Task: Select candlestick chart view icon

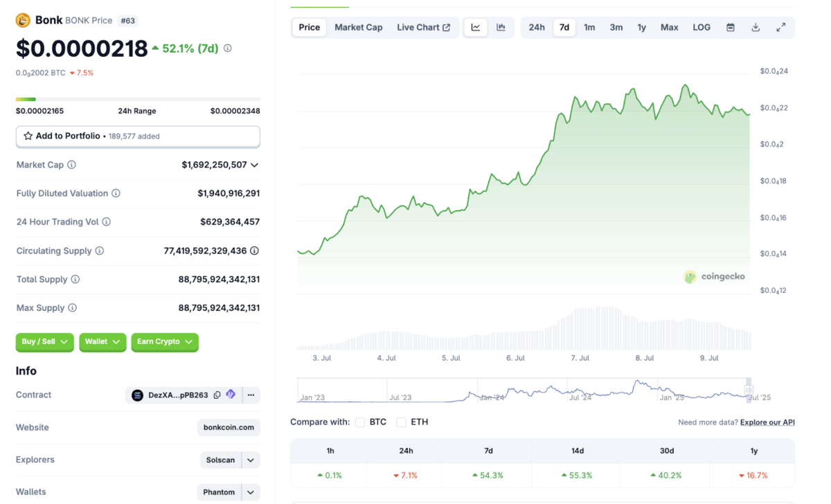Action: coord(501,28)
